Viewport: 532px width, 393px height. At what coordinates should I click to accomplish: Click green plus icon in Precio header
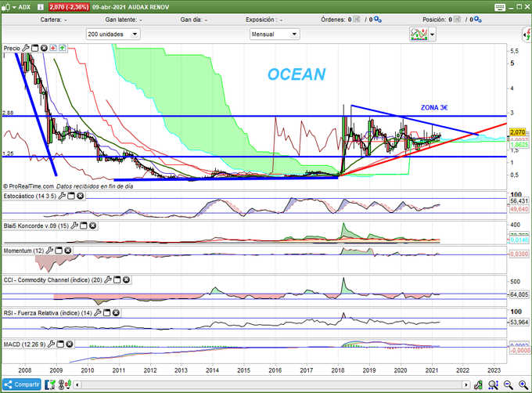tap(62, 49)
